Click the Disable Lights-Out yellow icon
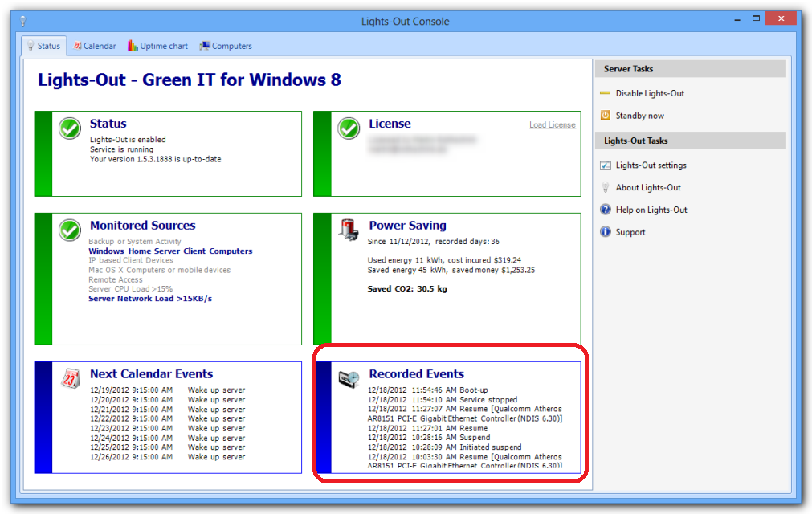Image resolution: width=812 pixels, height=514 pixels. (x=605, y=93)
